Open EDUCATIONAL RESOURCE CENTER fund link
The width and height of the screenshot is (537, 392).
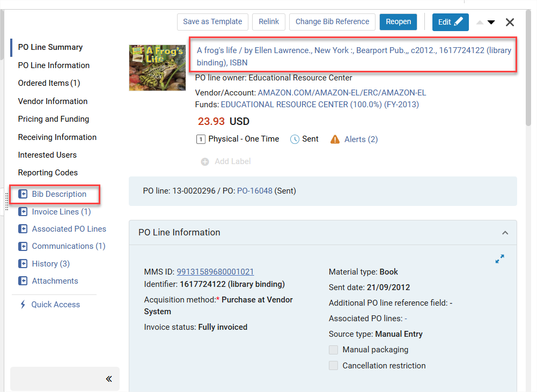[x=320, y=105]
